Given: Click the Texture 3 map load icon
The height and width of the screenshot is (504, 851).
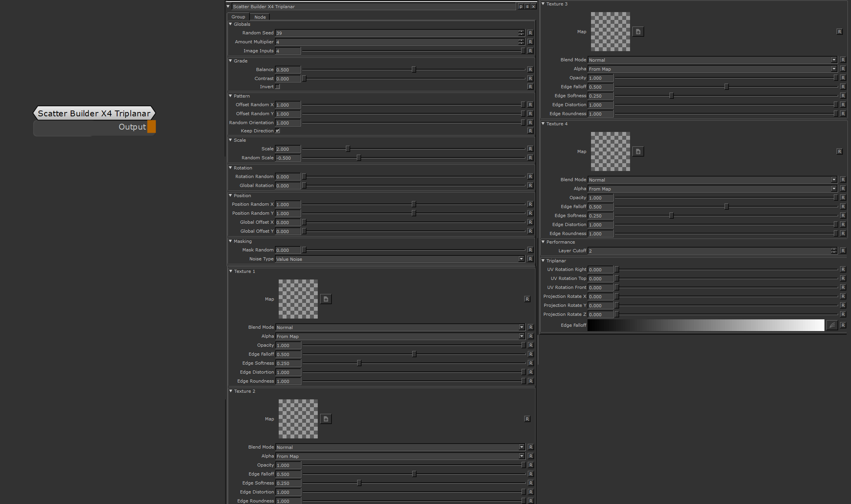Looking at the screenshot, I should [x=638, y=32].
